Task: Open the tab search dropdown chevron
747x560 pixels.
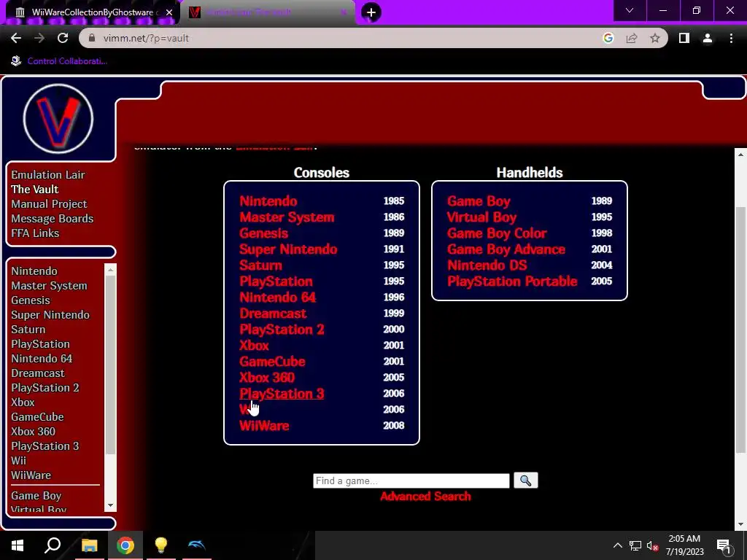Action: coord(630,10)
